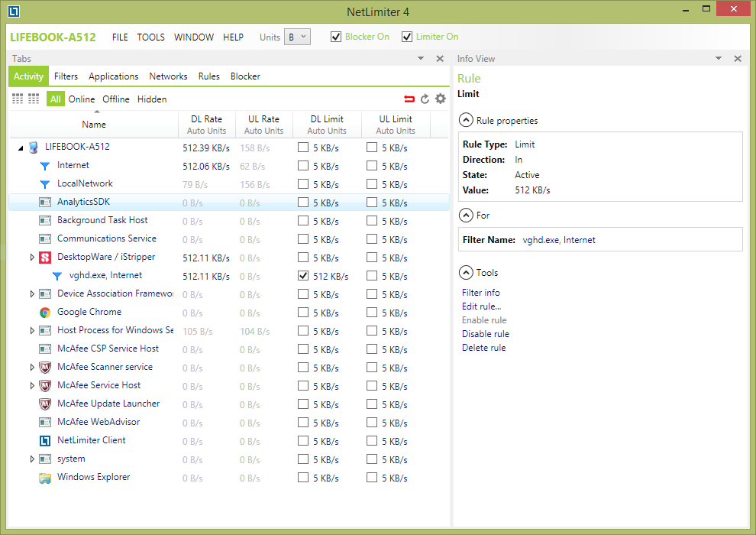Viewport: 756px width, 535px height.
Task: Click the NetLimiter logo icon in title bar
Action: coord(14,11)
